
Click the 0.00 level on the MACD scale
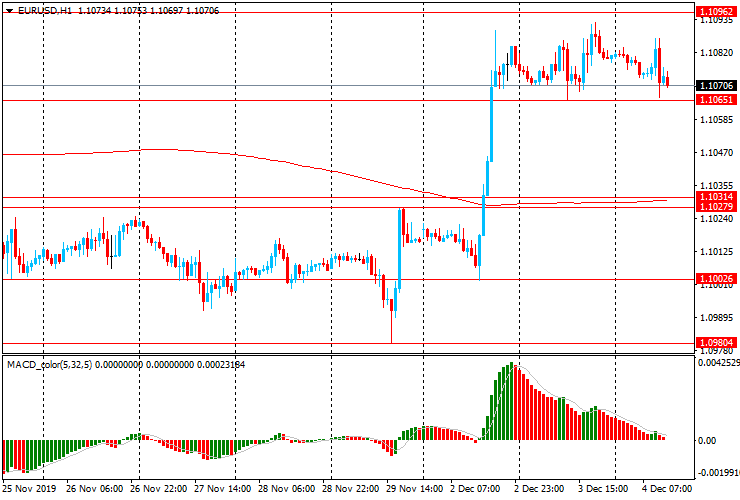707,441
